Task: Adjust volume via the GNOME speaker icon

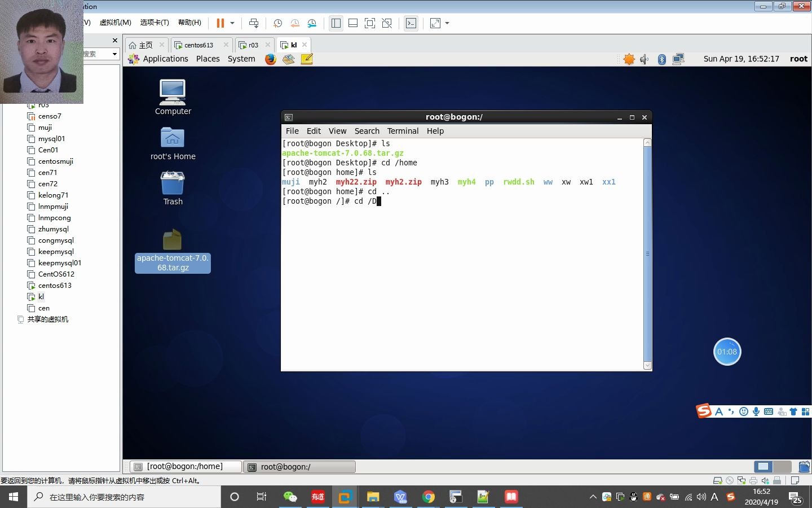Action: (644, 59)
